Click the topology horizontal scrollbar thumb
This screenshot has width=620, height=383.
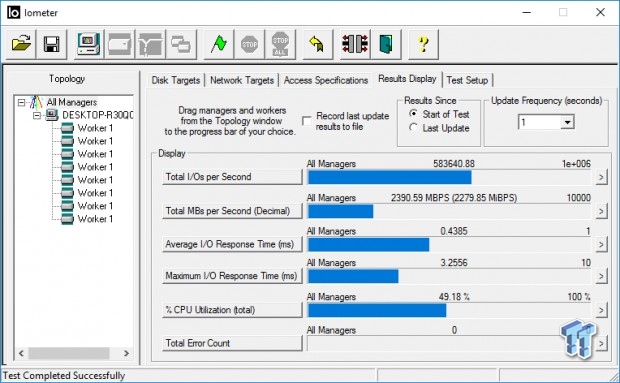pos(69,353)
